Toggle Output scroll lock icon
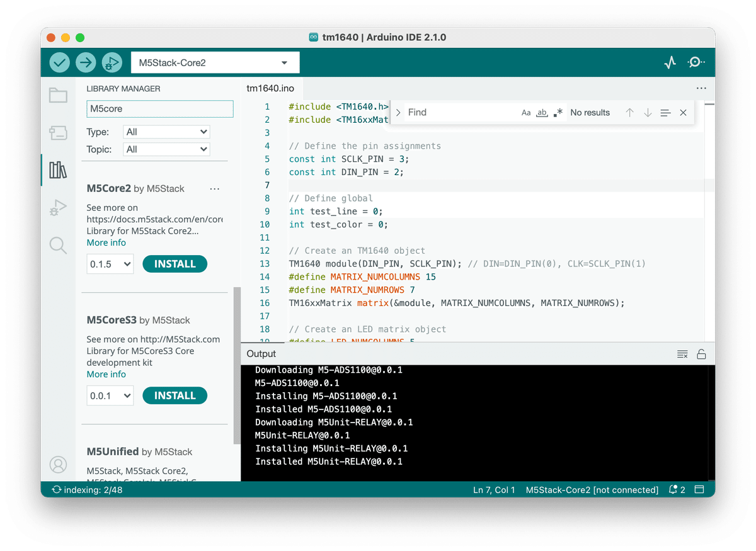756x551 pixels. click(701, 354)
